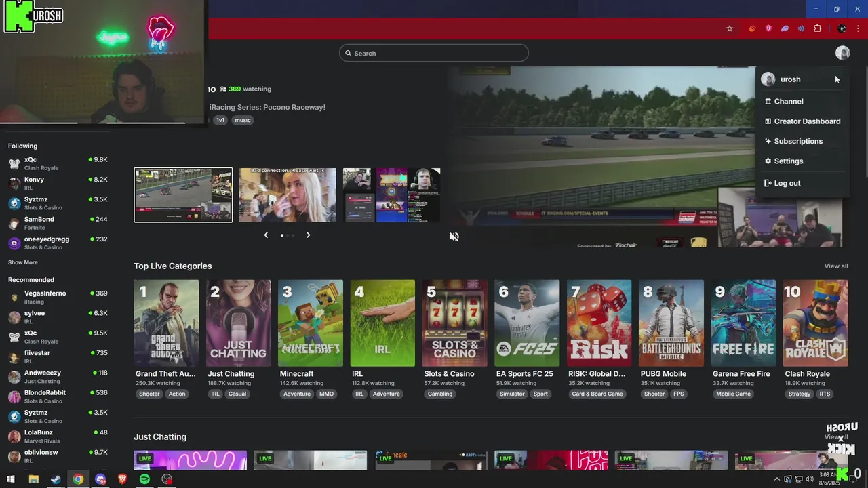Click VegasInferno avatar in Recommended
This screenshot has height=488, width=868.
coord(14,298)
